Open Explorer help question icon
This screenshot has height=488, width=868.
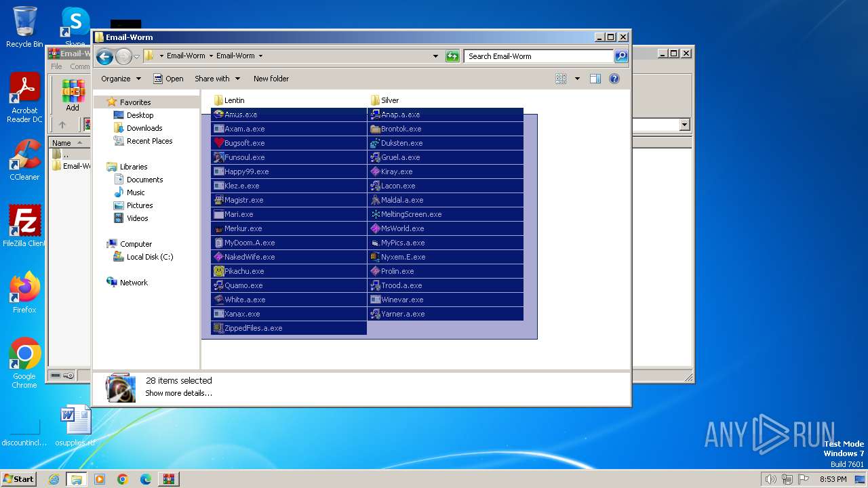(x=614, y=79)
